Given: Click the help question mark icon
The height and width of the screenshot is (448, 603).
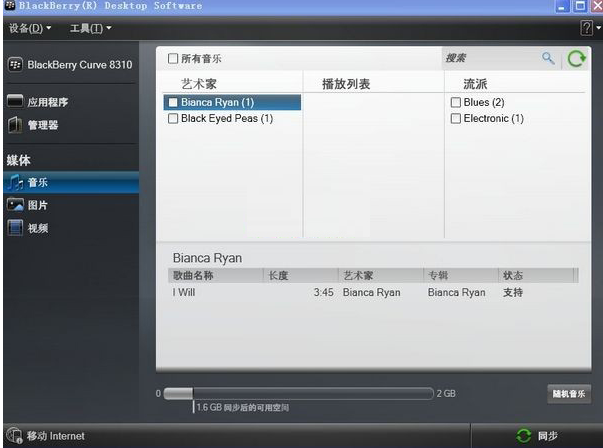Looking at the screenshot, I should 586,28.
